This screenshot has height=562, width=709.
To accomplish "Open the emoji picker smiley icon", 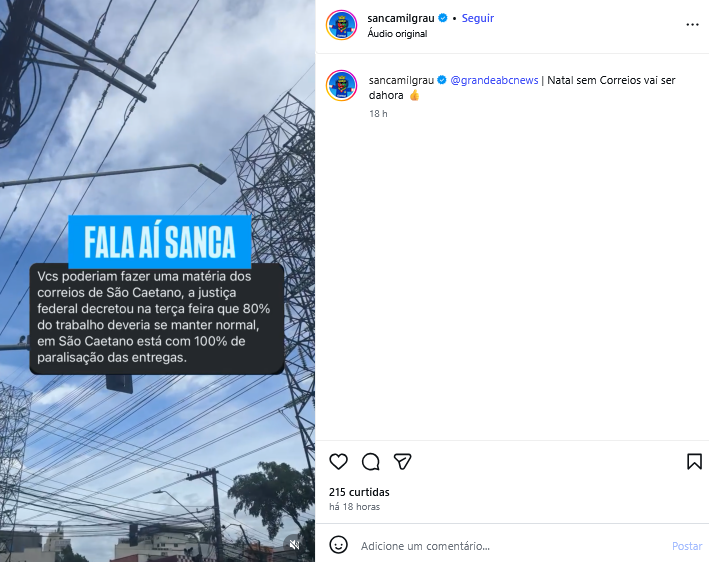I will pos(338,544).
